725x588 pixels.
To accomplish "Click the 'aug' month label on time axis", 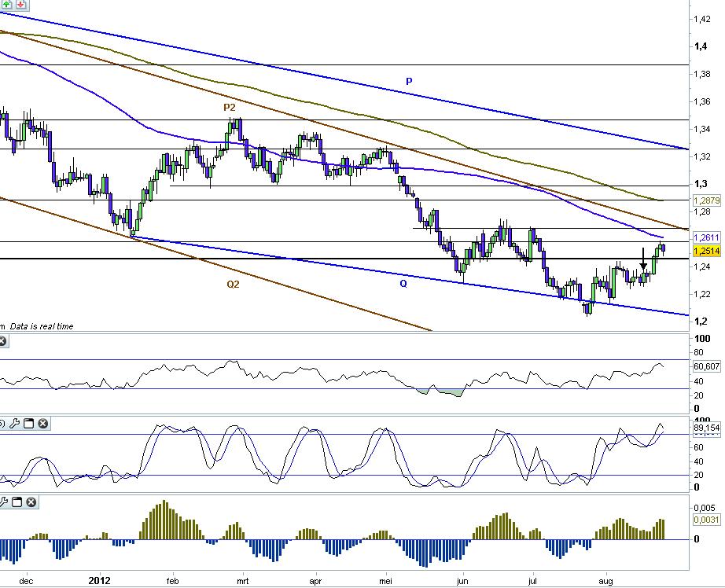I will (x=605, y=581).
